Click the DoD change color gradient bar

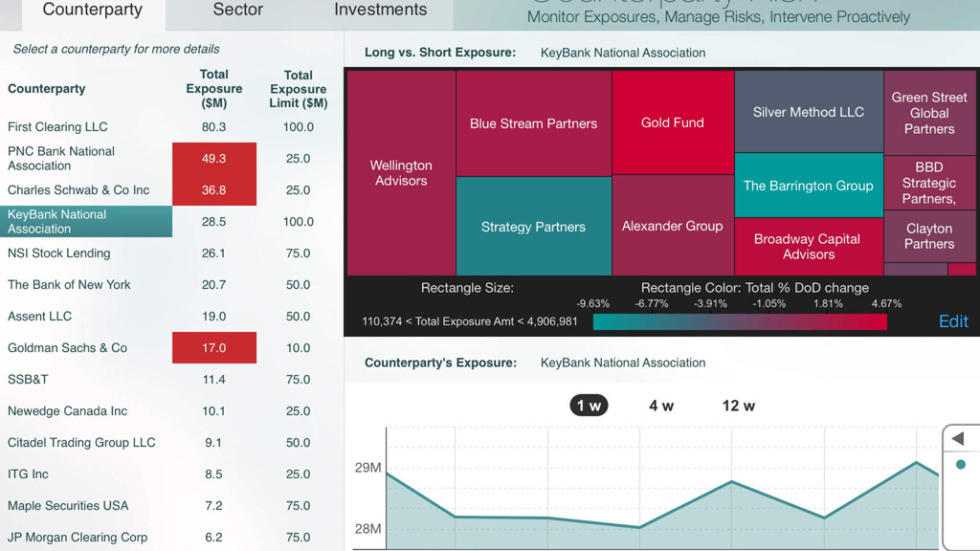tap(739, 322)
